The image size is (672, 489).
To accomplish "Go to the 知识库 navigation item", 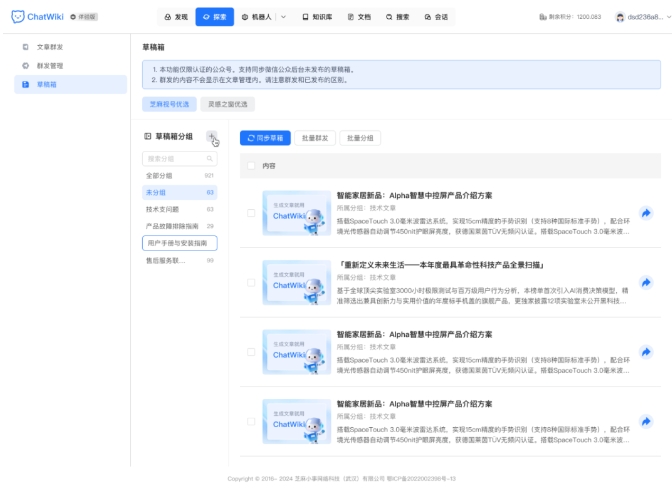I will coord(317,17).
